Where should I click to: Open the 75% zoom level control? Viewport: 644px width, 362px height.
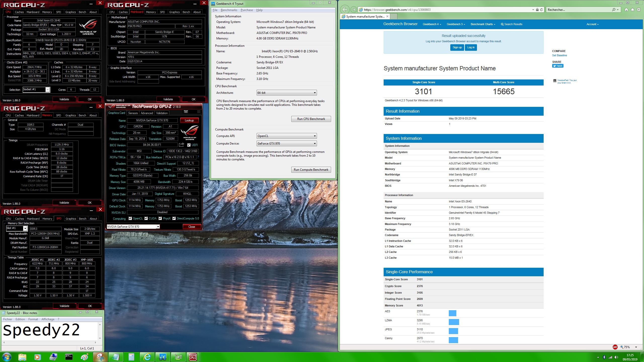(x=629, y=347)
